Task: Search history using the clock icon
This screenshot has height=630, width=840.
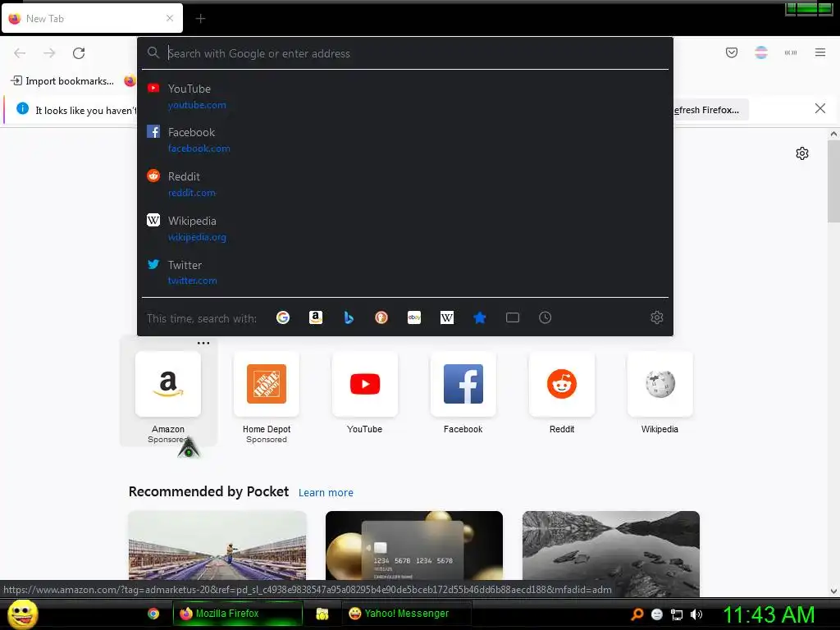Action: [545, 317]
